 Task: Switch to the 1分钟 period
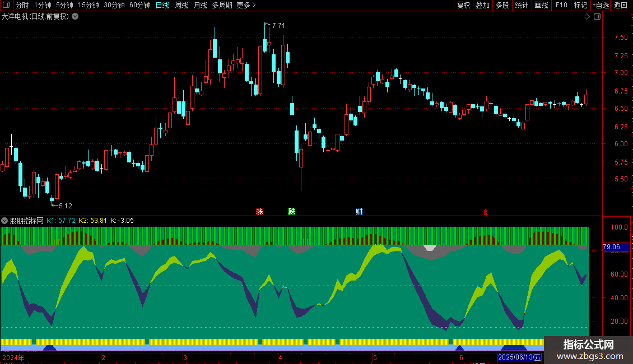pyautogui.click(x=43, y=5)
